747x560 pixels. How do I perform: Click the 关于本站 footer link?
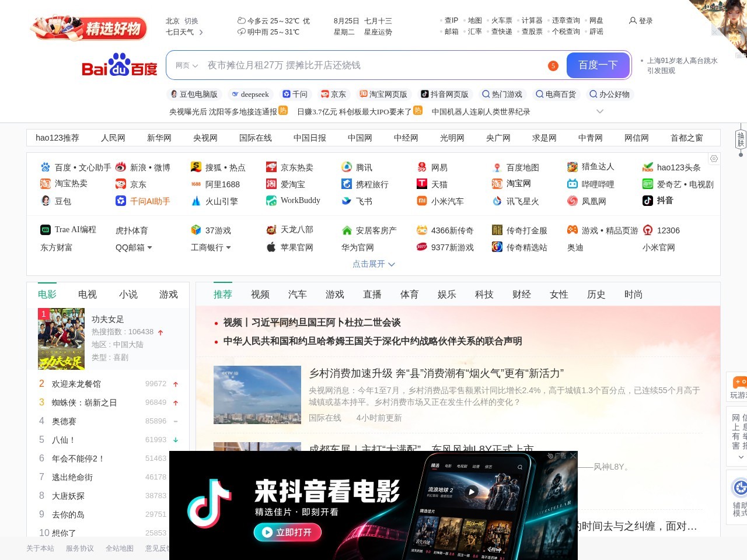pos(40,548)
